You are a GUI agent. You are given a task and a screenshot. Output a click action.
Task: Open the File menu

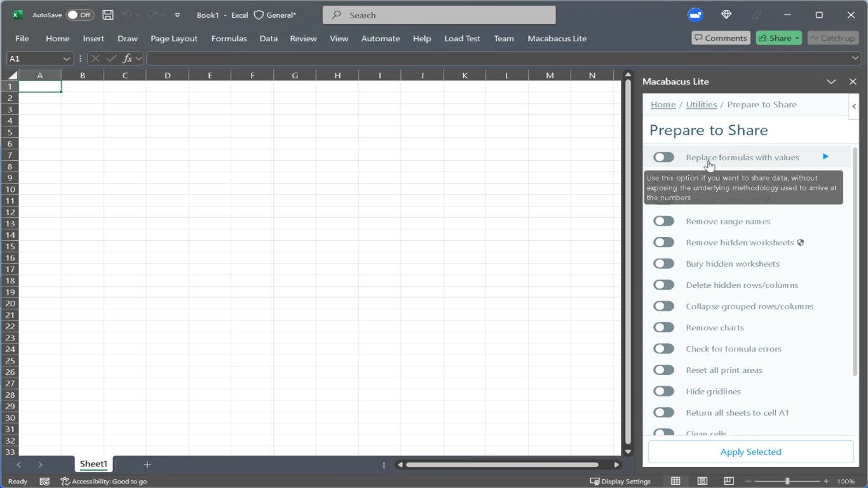tap(22, 38)
